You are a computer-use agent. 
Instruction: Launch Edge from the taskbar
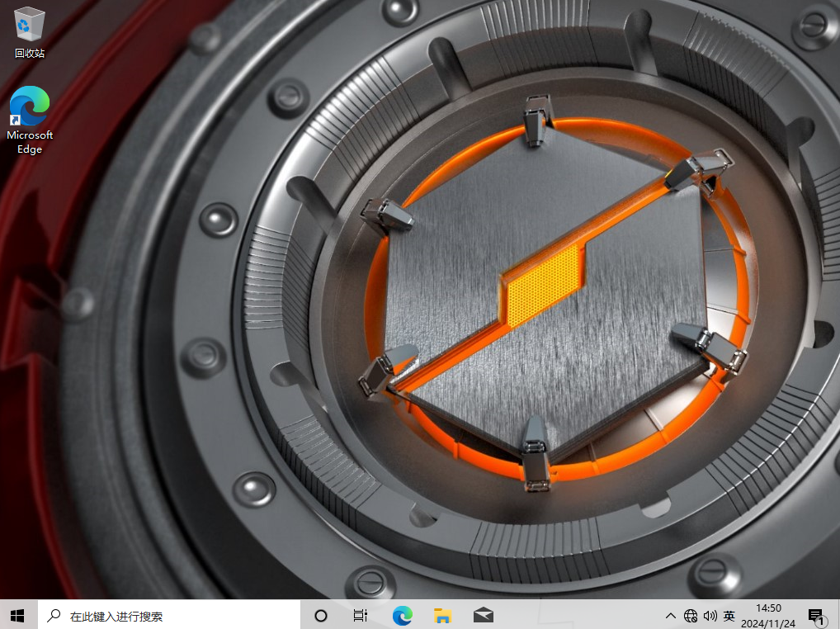[x=402, y=615]
